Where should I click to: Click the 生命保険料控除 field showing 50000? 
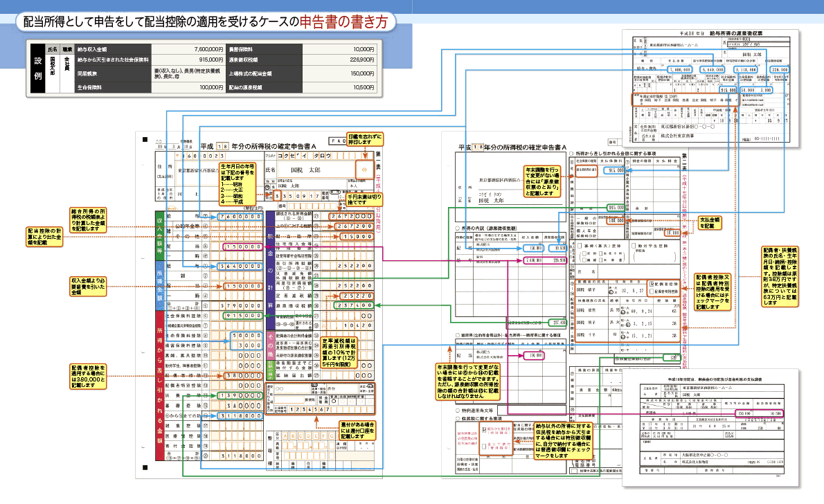coord(247,335)
